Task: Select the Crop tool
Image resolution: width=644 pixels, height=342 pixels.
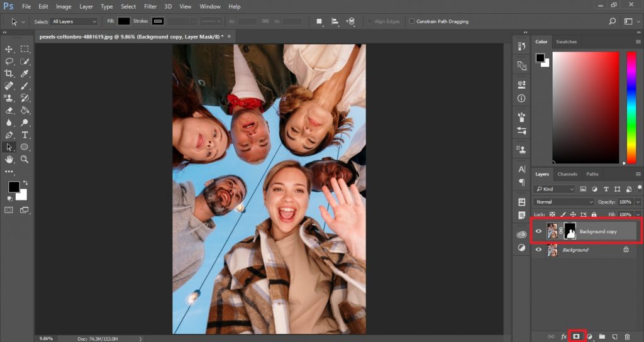Action: 9,74
